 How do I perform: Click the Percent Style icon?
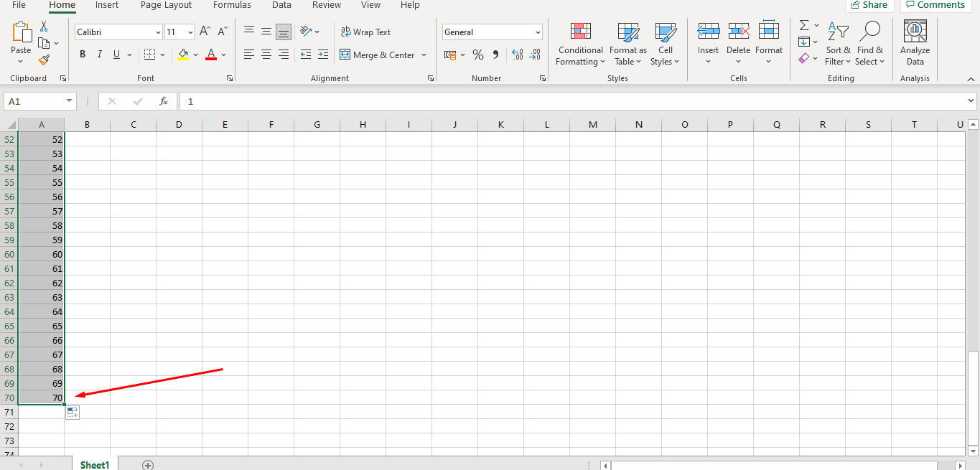point(478,55)
